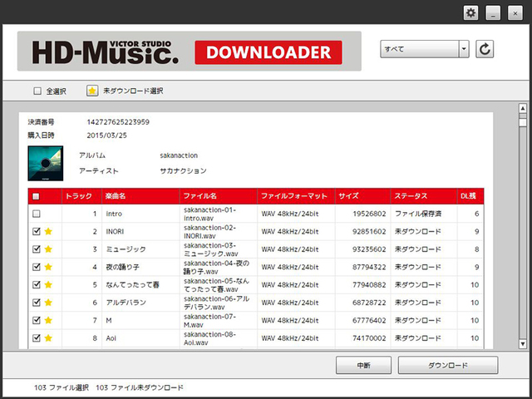Toggle the table header select-all checkbox
The height and width of the screenshot is (399, 532).
point(36,196)
